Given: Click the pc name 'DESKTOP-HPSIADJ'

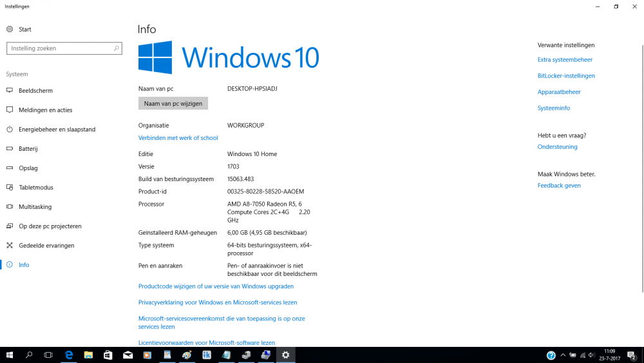Looking at the screenshot, I should (252, 88).
